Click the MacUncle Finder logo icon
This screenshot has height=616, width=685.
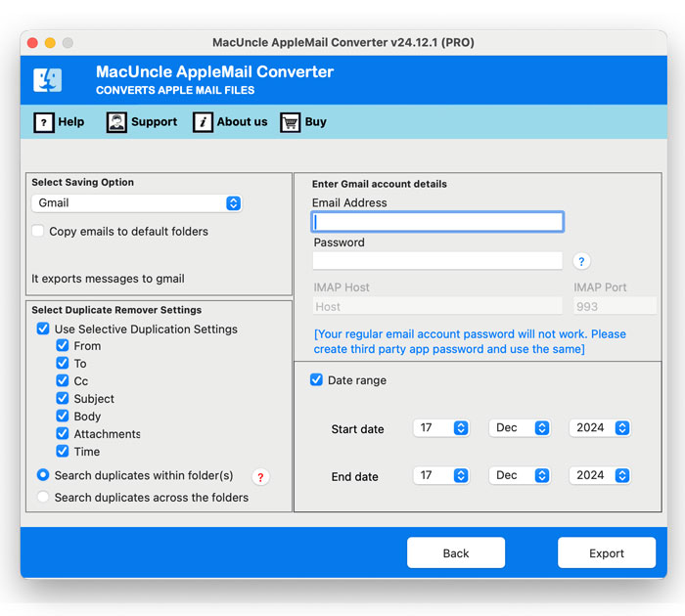pos(48,80)
